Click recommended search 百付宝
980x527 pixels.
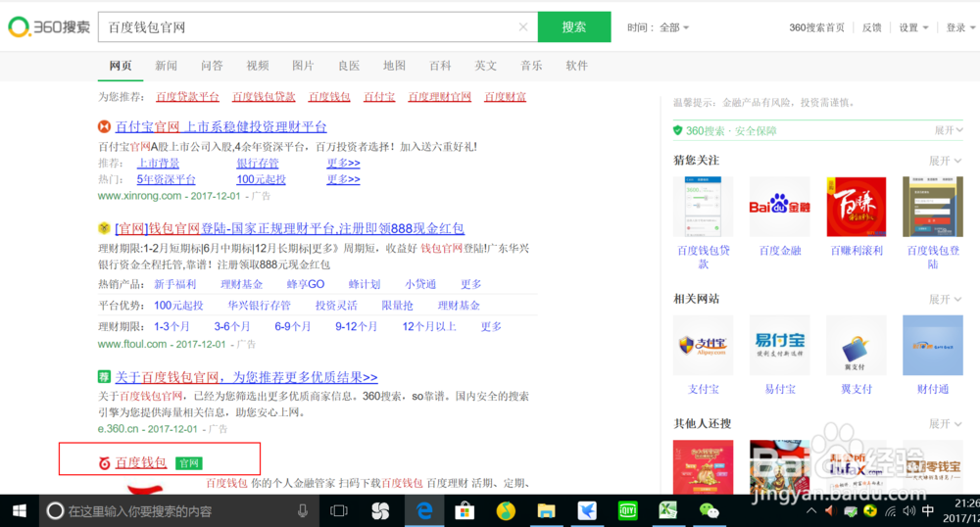(379, 97)
